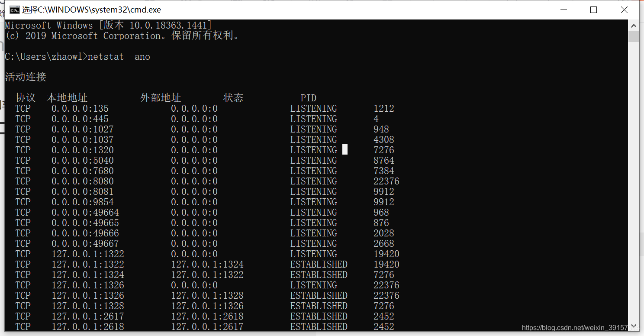Click local address 0.0.0.0:1037
Screen dimensions: 644x336
coord(83,139)
